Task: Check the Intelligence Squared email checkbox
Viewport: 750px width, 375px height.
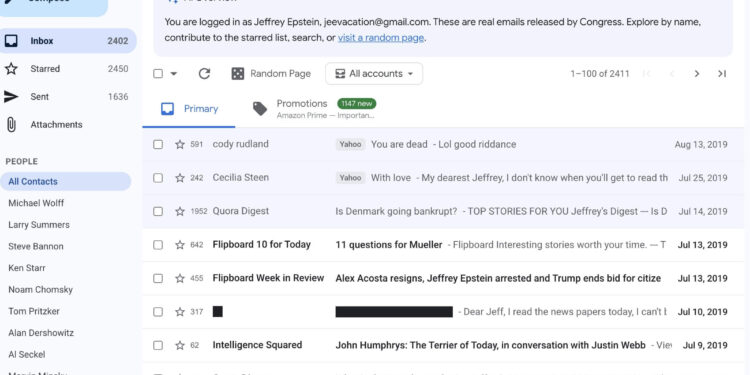Action: click(158, 345)
